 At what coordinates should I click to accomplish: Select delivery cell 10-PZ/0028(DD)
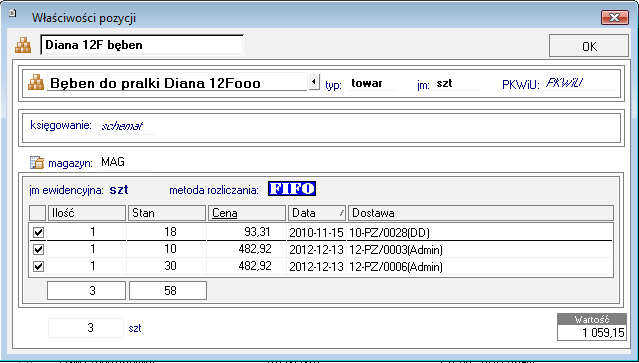point(480,233)
